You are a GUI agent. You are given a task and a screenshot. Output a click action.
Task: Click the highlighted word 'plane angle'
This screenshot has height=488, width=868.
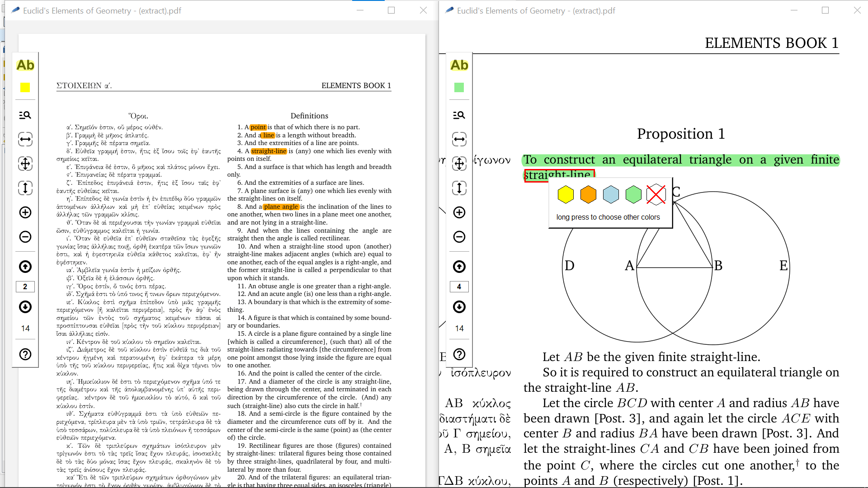[281, 207]
